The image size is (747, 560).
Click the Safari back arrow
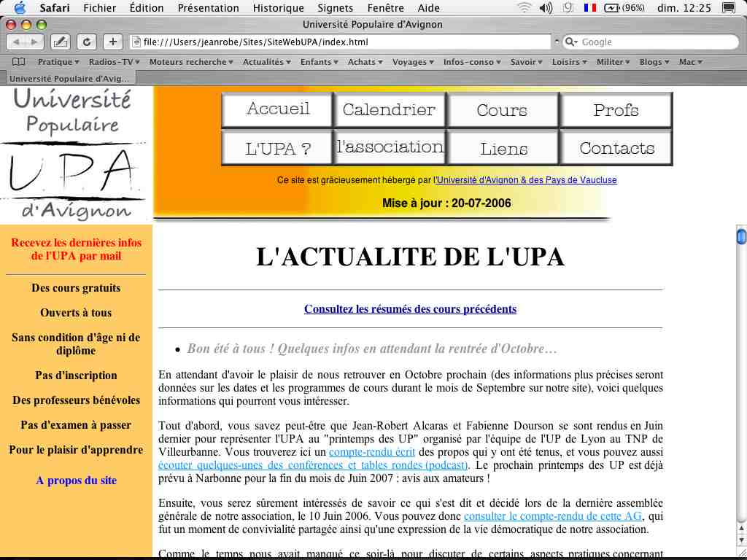(x=16, y=42)
